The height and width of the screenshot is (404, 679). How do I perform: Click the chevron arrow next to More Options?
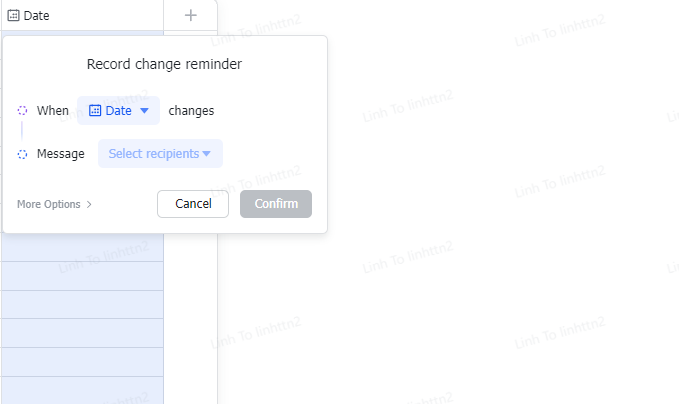89,204
